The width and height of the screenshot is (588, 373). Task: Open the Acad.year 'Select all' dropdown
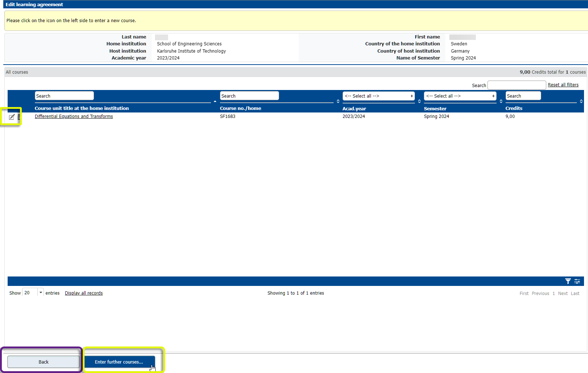click(x=378, y=96)
